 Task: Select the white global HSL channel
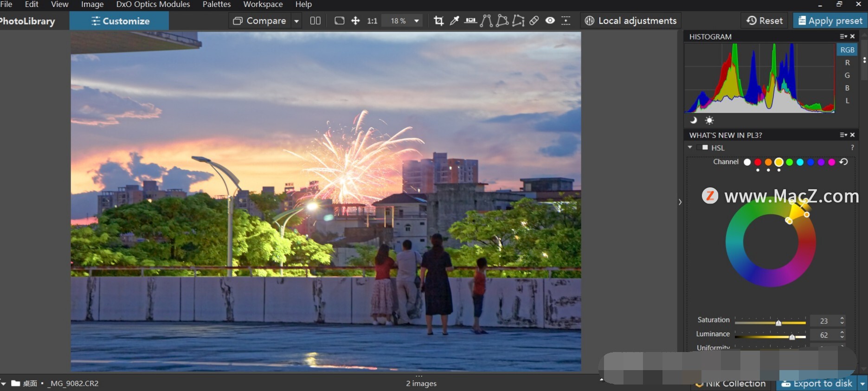point(747,162)
